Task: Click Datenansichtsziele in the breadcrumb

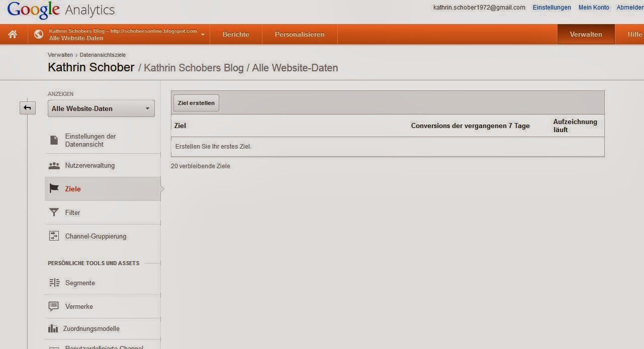Action: [103, 55]
